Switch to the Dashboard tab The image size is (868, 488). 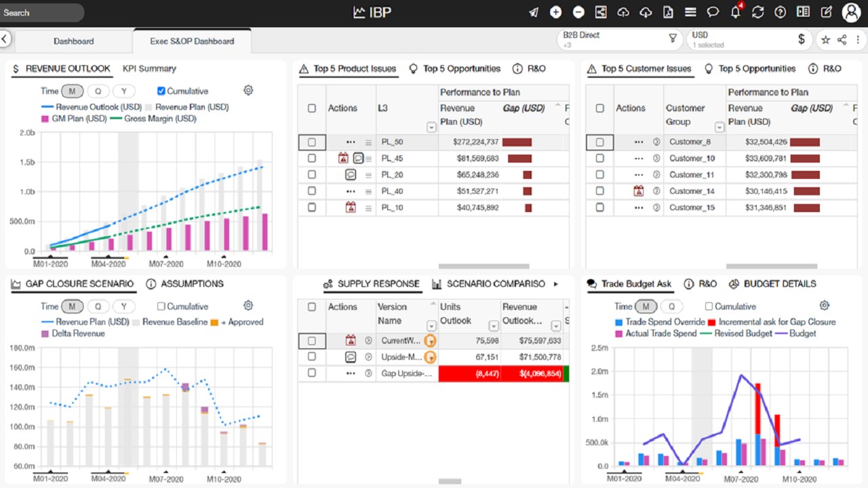point(74,41)
